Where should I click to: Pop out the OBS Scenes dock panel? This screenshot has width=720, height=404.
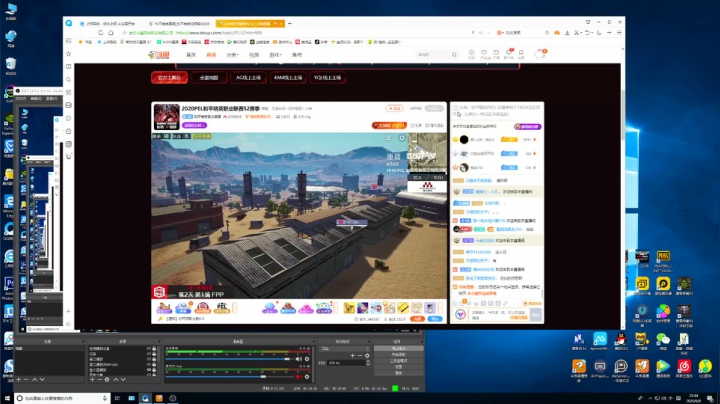83,341
